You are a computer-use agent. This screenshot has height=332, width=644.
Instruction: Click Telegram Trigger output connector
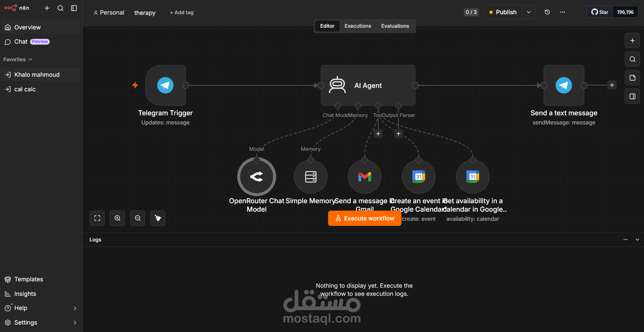point(186,86)
